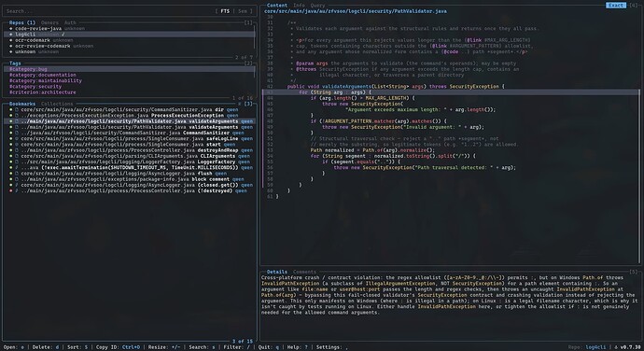Select the ocr-codemark repository
This screenshot has height=351, width=644.
point(130,40)
